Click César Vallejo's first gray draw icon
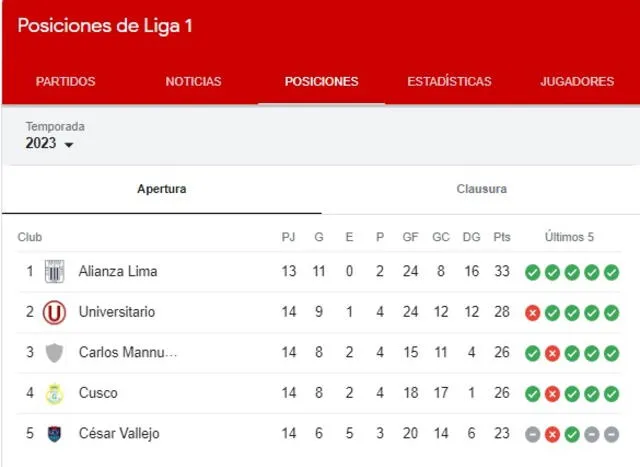The image size is (640, 467). click(533, 434)
